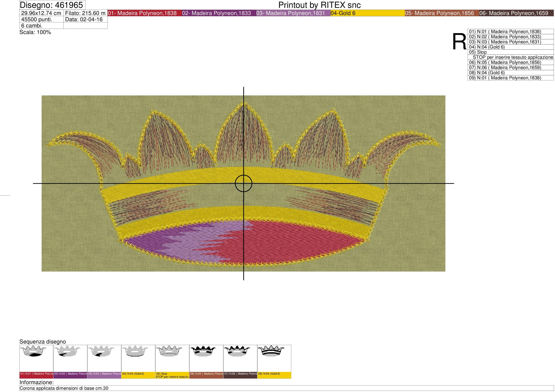The width and height of the screenshot is (555, 392).
Task: Open sequence thumbnail 01) N:01
Action: tap(36, 362)
